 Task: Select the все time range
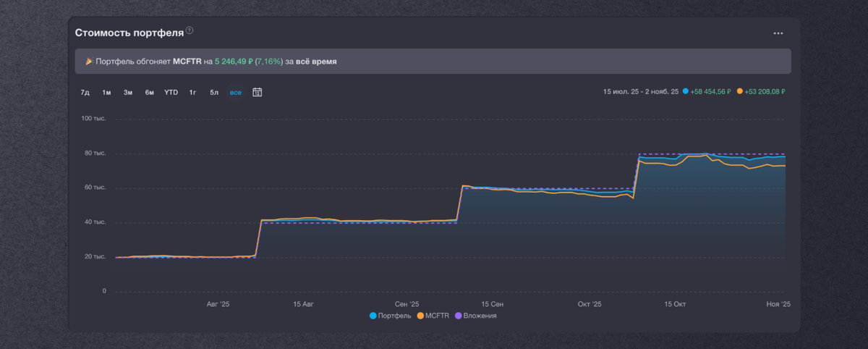236,93
